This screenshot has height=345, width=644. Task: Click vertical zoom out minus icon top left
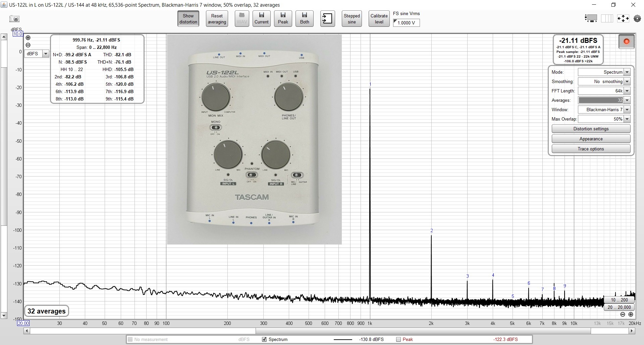coord(28,45)
